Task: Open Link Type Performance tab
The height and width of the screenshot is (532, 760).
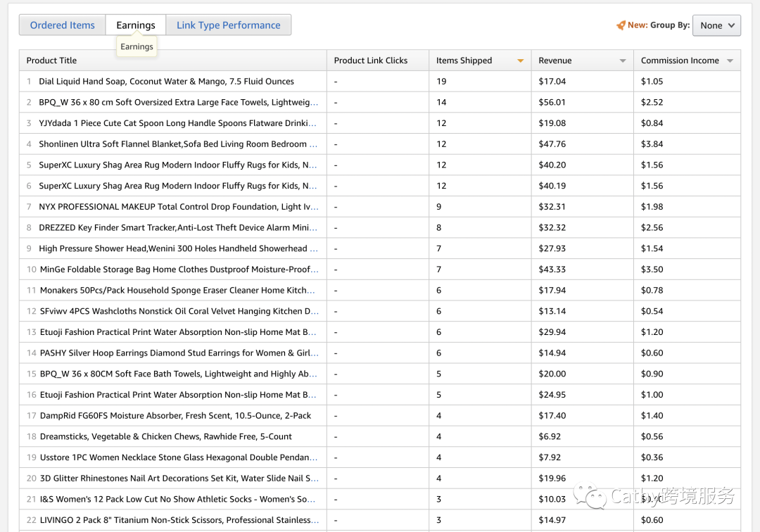Action: coord(228,25)
